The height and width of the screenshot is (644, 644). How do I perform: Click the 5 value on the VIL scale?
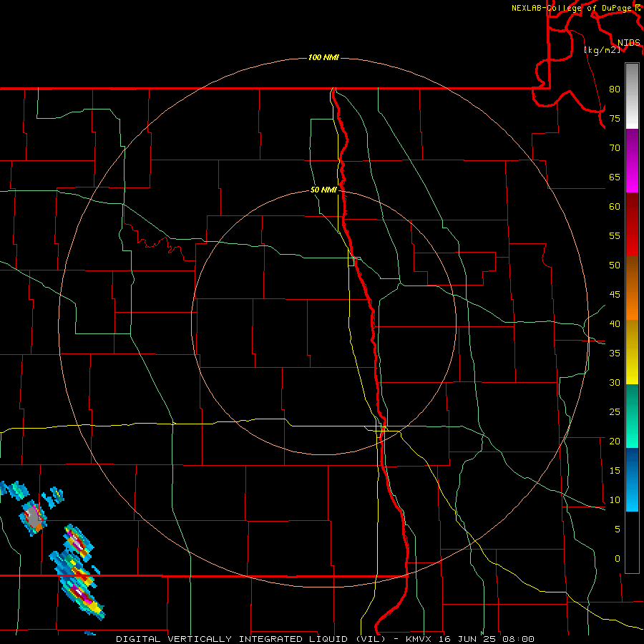tap(618, 529)
